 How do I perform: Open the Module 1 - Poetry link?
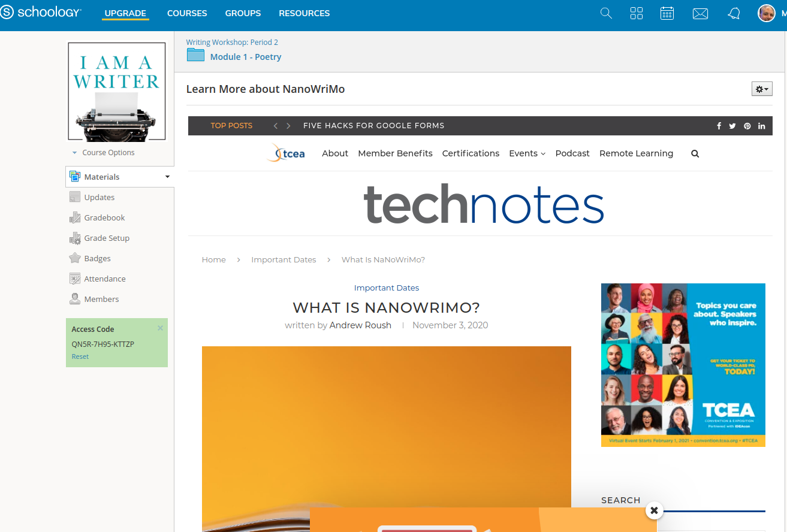point(246,57)
